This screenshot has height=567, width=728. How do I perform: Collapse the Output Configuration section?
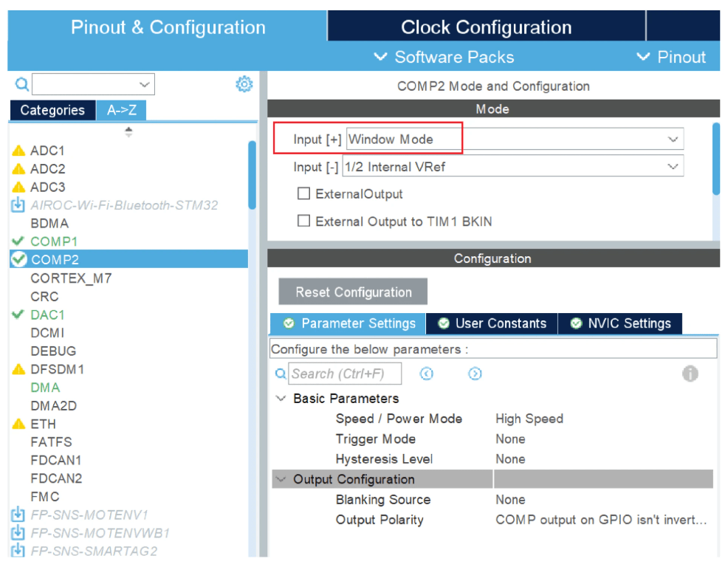coord(281,480)
